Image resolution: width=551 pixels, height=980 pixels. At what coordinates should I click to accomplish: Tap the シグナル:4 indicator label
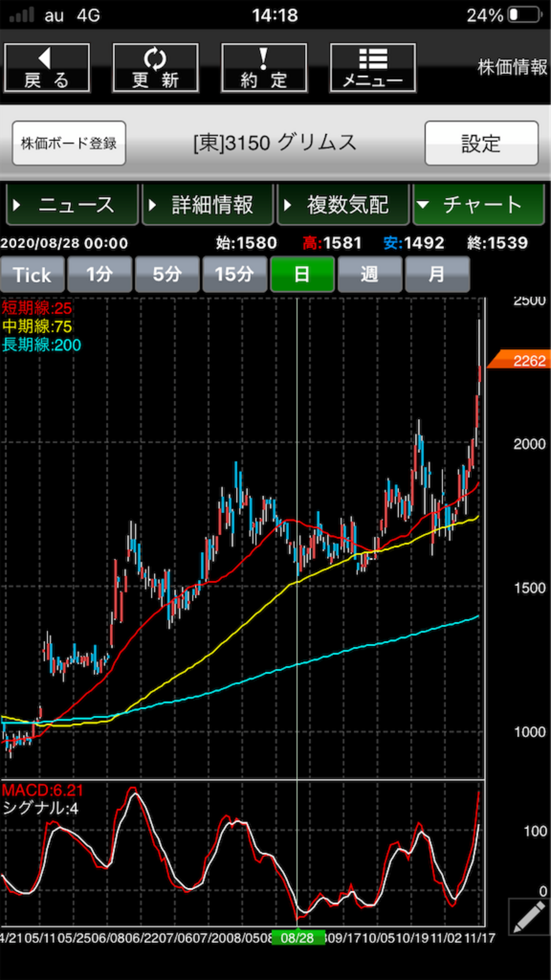(40, 809)
